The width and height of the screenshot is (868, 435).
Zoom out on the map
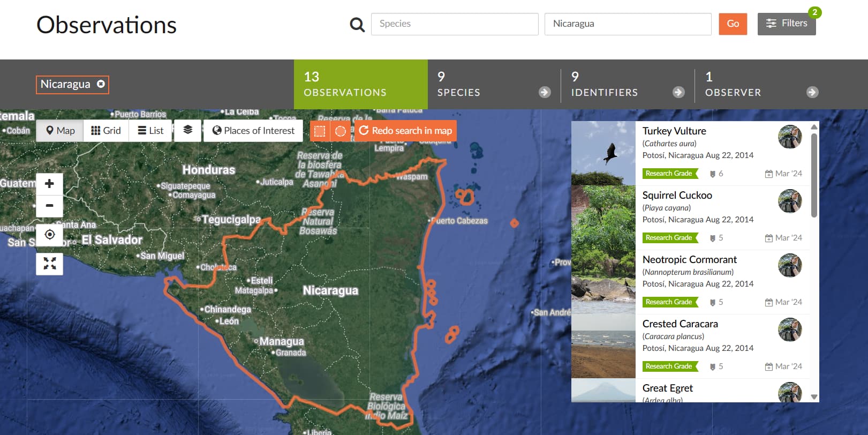(49, 206)
